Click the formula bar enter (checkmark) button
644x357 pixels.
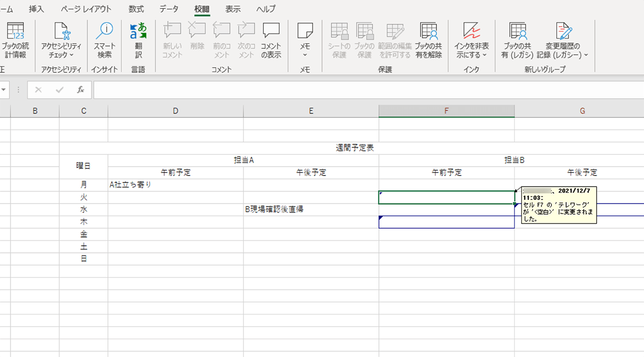(59, 90)
